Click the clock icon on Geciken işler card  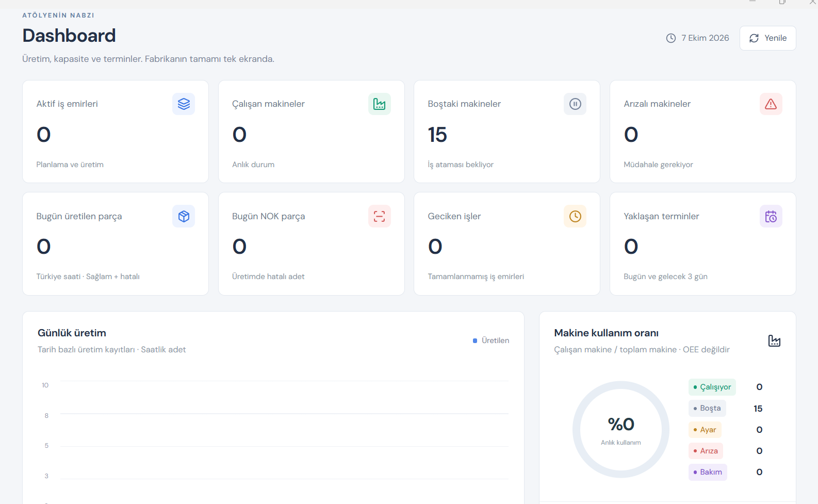pos(575,216)
